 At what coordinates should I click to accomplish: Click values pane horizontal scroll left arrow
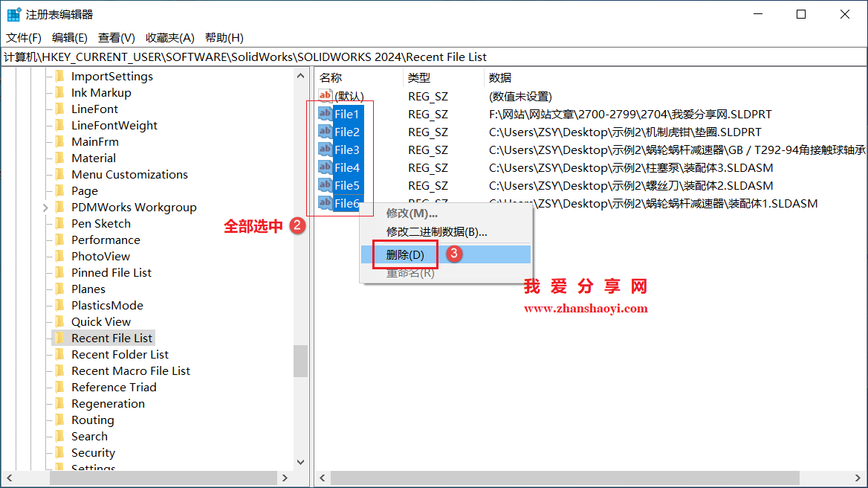click(x=323, y=478)
